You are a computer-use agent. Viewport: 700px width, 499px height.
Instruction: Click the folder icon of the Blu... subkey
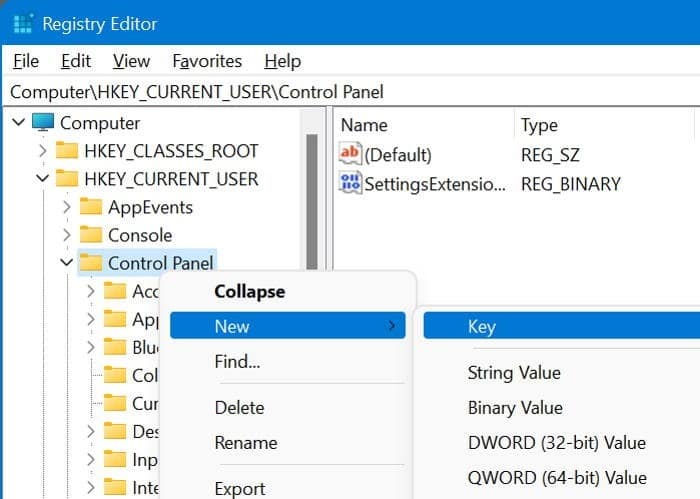115,347
